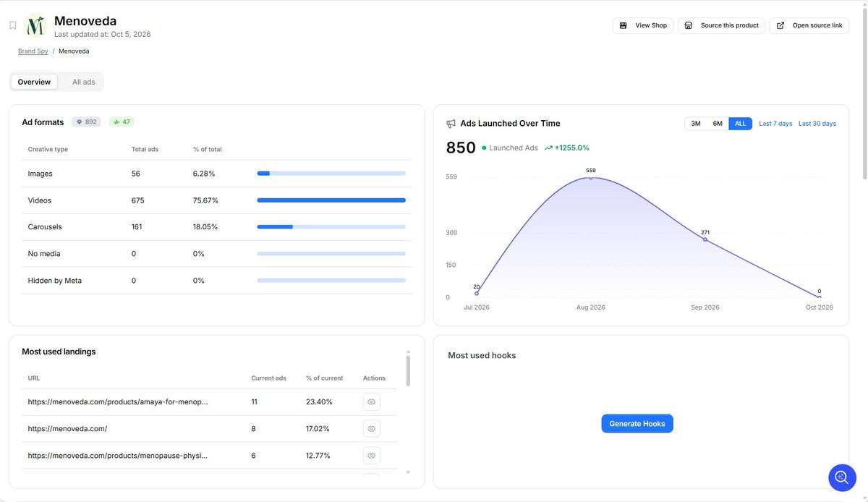Switch to the Overview tab
Screen dimensions: 868x502
(x=34, y=82)
